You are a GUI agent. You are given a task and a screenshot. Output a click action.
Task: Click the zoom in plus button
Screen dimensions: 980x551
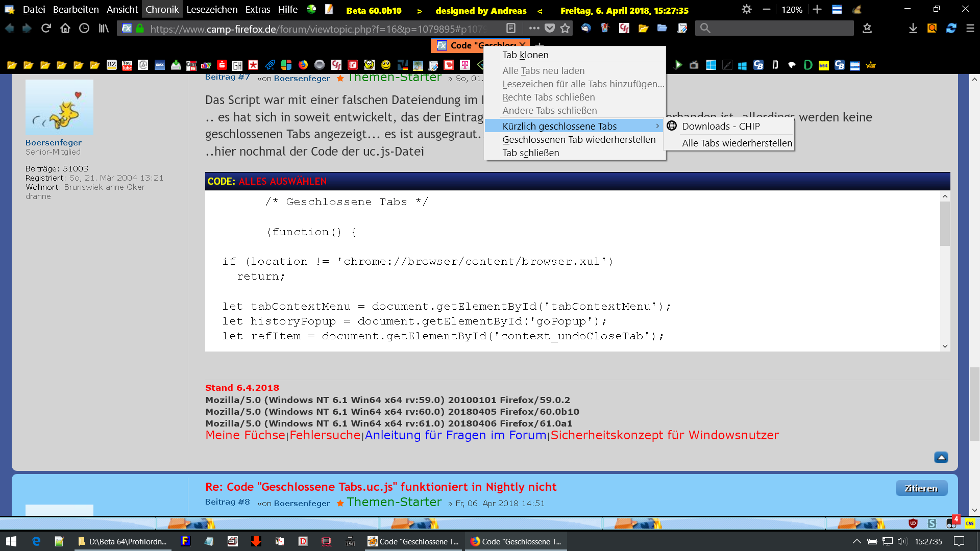817,10
